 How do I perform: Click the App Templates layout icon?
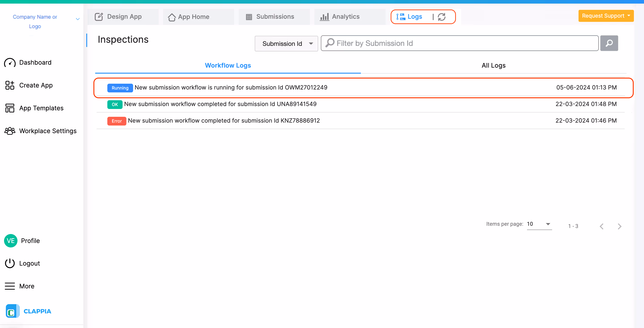[10, 108]
